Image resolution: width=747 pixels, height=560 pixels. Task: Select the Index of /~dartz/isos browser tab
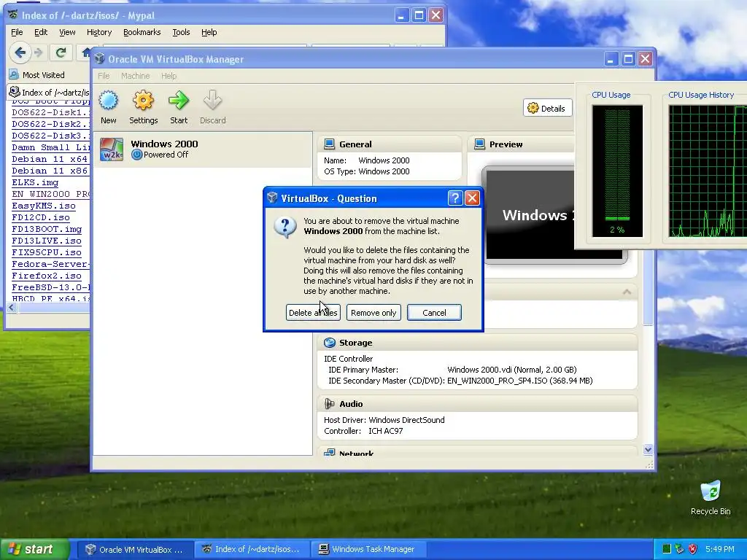coord(49,93)
